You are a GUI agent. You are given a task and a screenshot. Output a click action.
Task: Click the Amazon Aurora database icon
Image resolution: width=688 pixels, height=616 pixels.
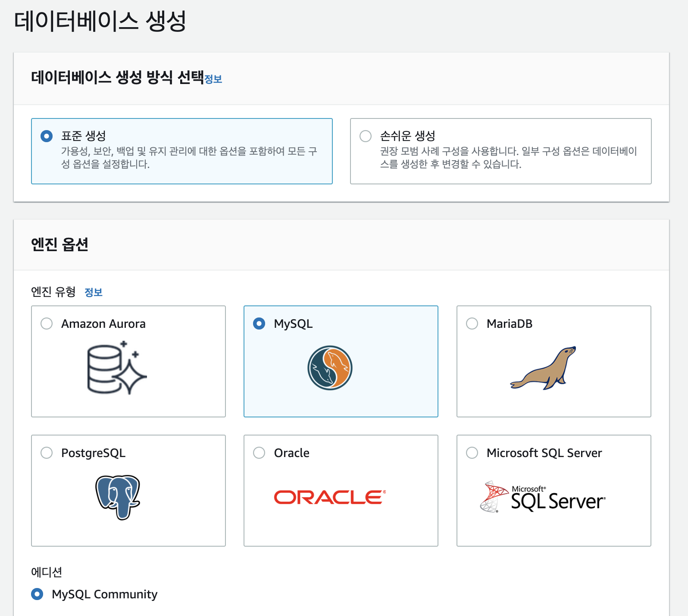pyautogui.click(x=117, y=368)
